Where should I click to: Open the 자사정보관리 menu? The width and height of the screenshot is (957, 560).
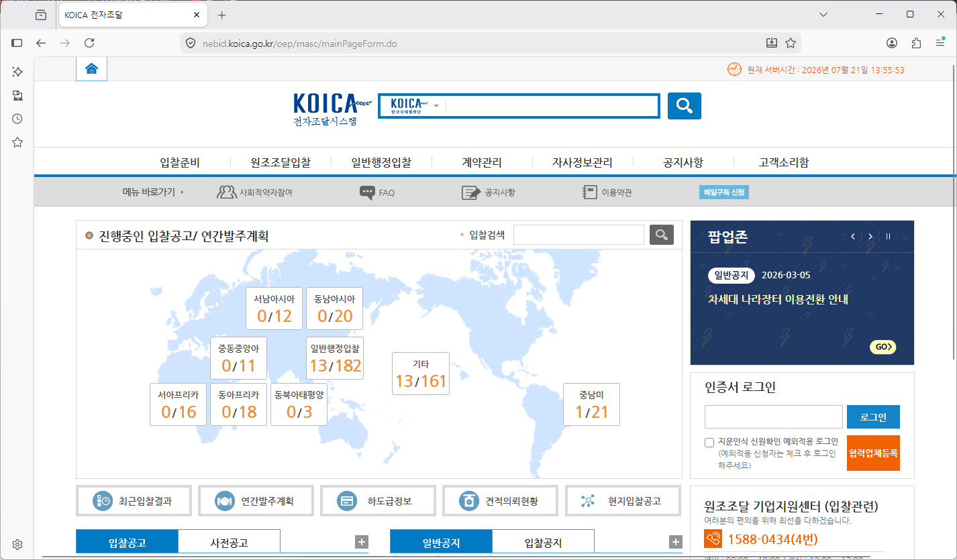[583, 162]
